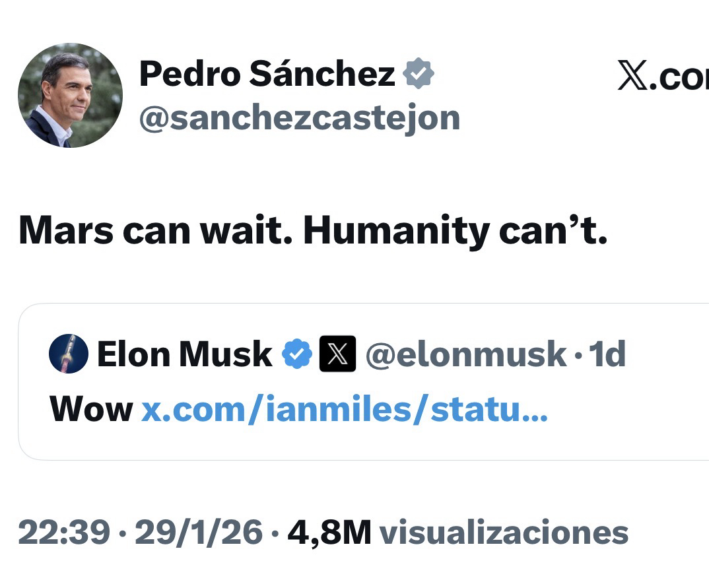
Task: Click "Humanity can't." in the tweet
Action: point(454,232)
